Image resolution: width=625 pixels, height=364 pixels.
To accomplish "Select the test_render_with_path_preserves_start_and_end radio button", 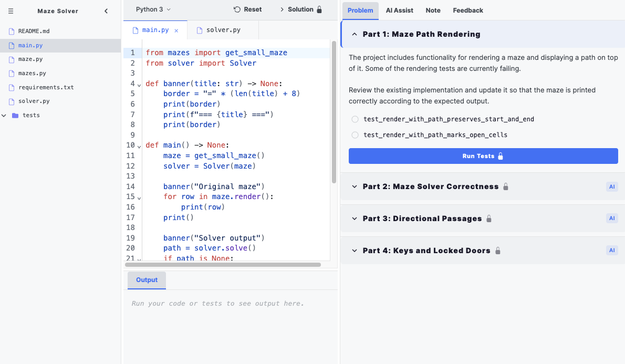I will pyautogui.click(x=355, y=119).
